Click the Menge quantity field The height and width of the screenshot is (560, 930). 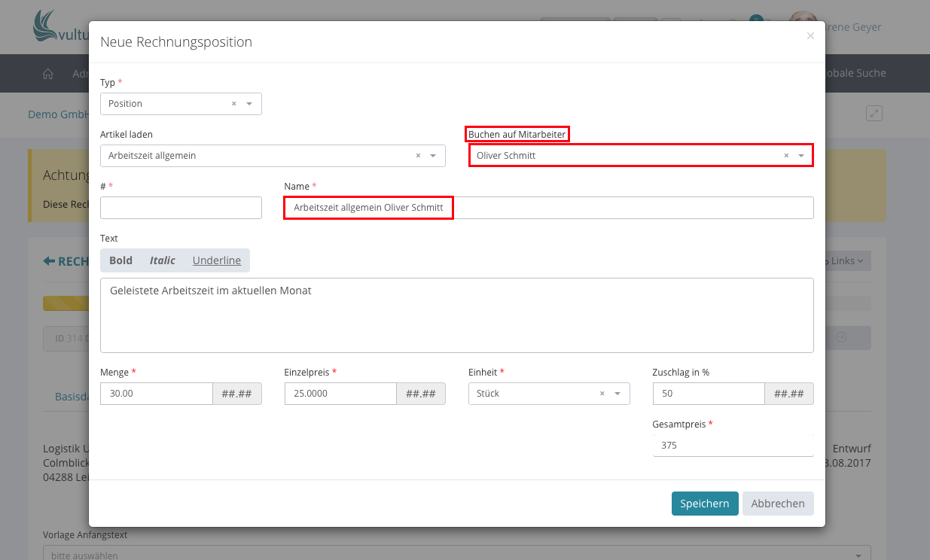pos(157,394)
